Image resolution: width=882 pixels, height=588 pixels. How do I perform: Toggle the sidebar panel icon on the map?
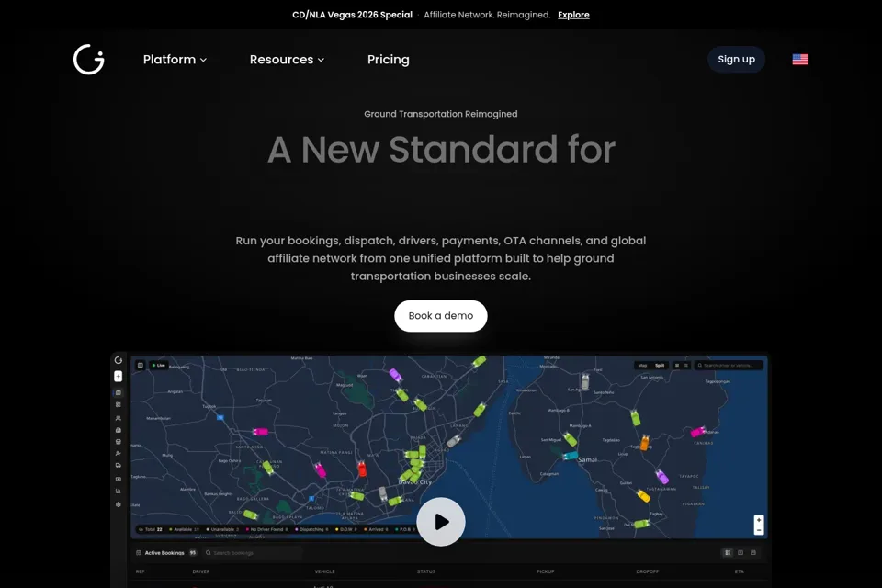140,365
